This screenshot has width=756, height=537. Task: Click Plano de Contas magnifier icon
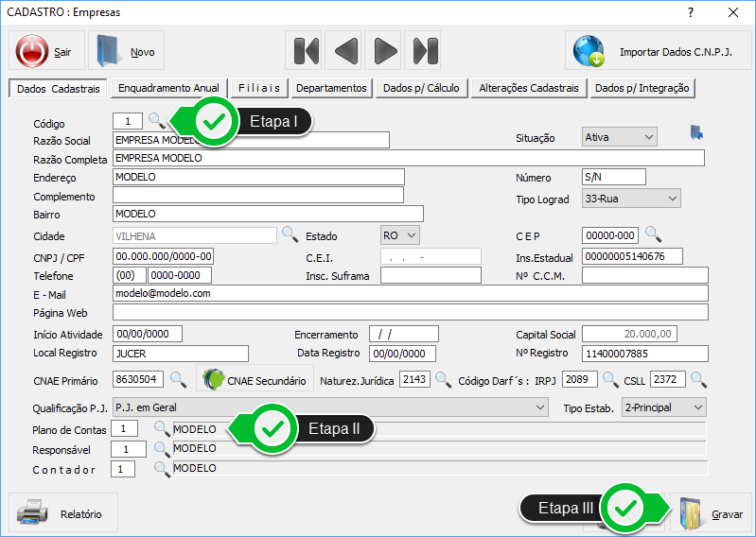tap(162, 428)
